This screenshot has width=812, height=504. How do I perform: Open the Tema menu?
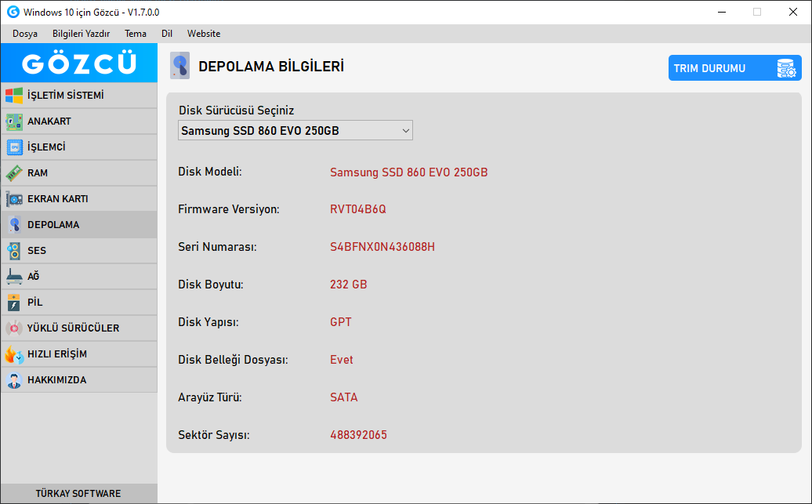135,34
